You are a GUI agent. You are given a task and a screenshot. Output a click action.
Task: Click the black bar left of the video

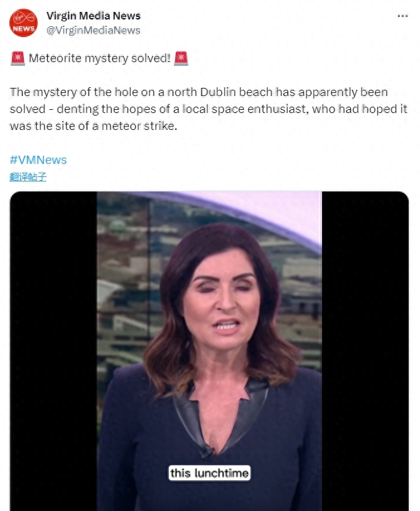click(x=53, y=351)
